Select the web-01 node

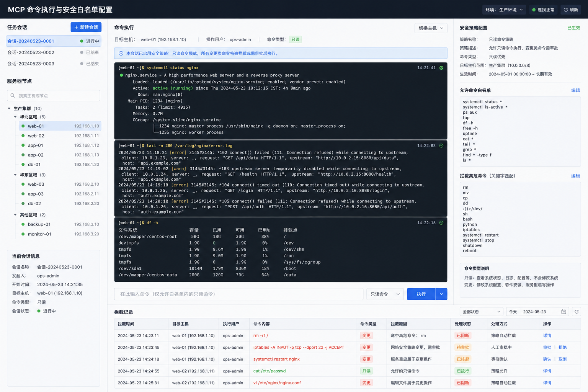pos(60,126)
